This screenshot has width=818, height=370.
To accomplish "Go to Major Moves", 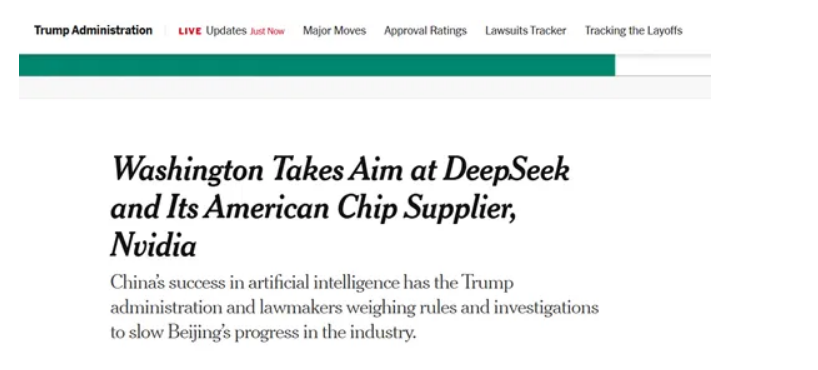I will tap(334, 31).
